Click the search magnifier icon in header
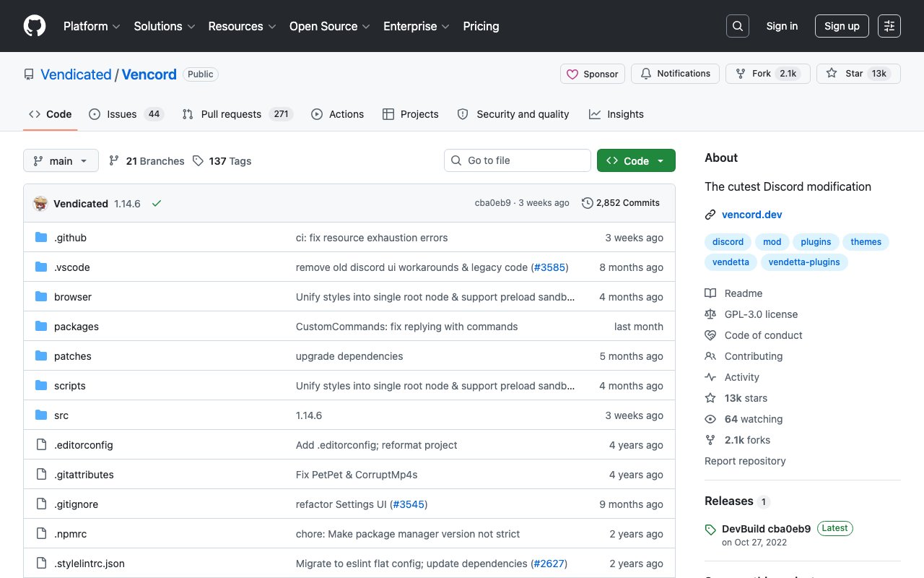Image resolution: width=924 pixels, height=578 pixels. pyautogui.click(x=738, y=26)
